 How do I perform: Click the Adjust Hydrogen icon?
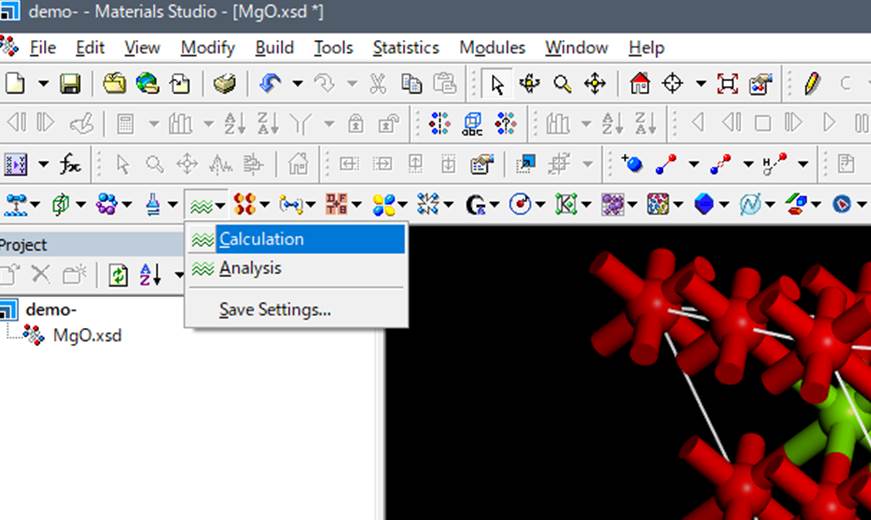(x=774, y=163)
